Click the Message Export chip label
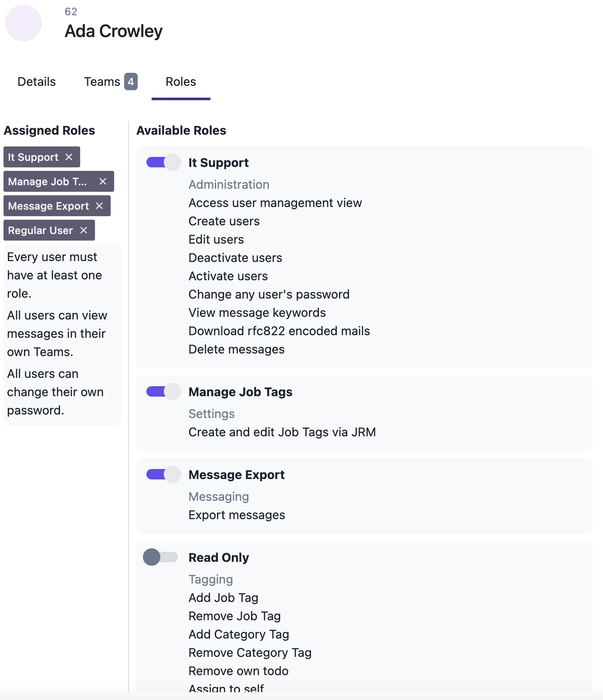603x700 pixels. pyautogui.click(x=48, y=206)
